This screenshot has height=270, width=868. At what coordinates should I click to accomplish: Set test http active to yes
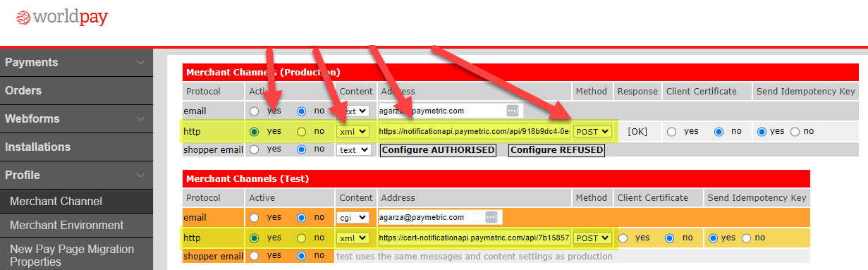[x=254, y=238]
